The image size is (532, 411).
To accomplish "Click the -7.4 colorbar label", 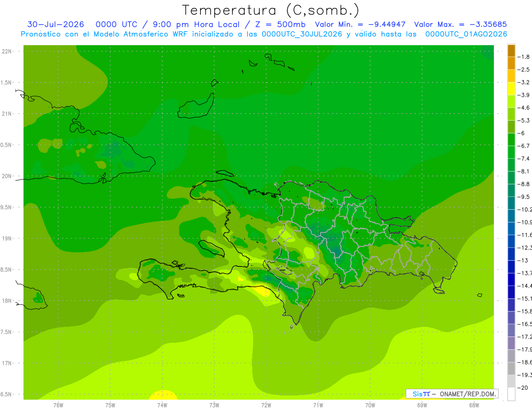I will click(524, 158).
